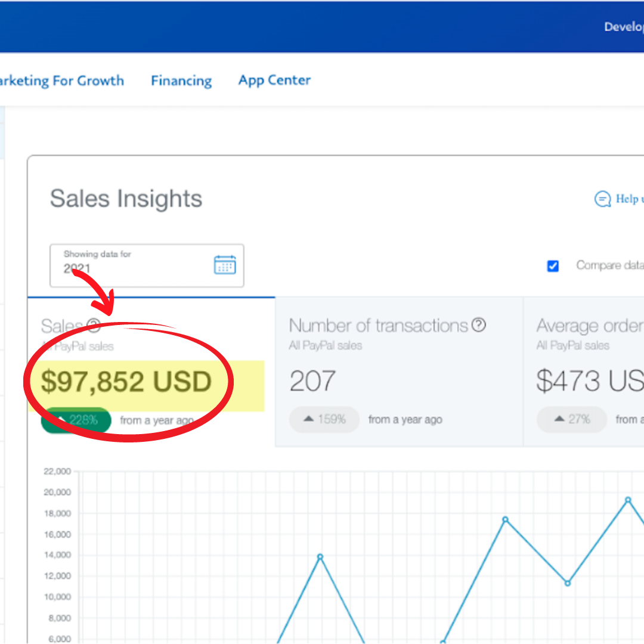Open App Center in the navigation
Screen dimensions: 644x644
[274, 80]
